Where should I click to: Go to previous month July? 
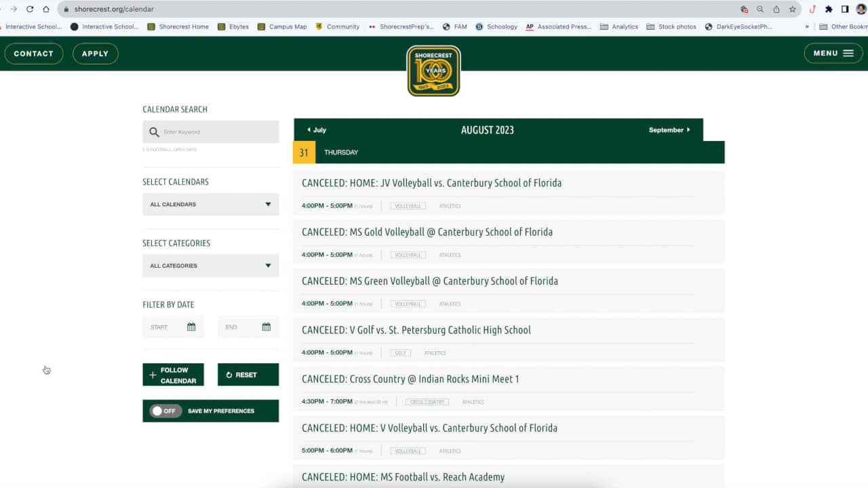[x=317, y=129]
